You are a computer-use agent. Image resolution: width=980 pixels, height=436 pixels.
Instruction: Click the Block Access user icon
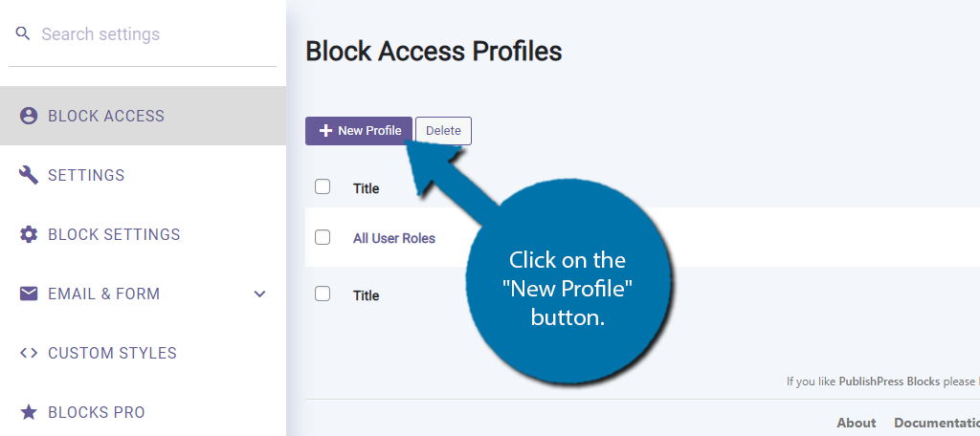click(29, 116)
